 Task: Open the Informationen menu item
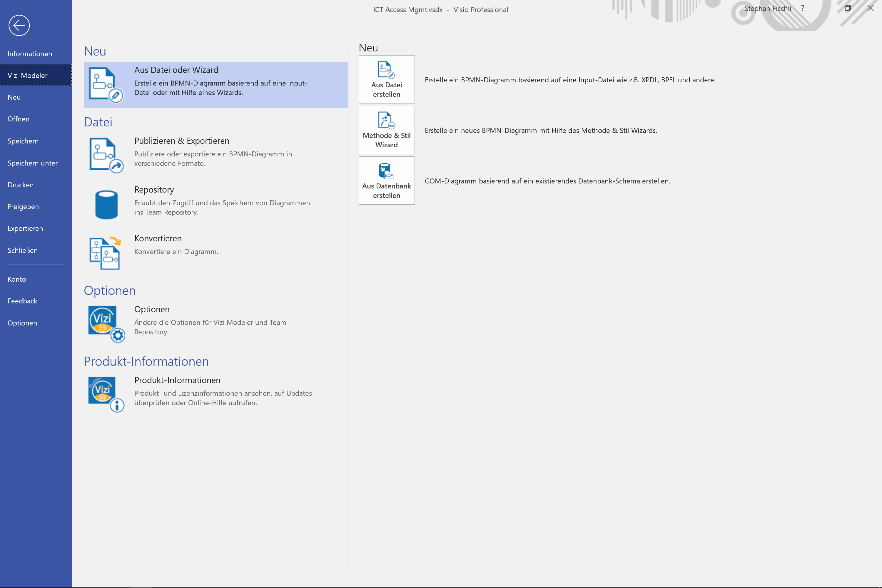[36, 54]
